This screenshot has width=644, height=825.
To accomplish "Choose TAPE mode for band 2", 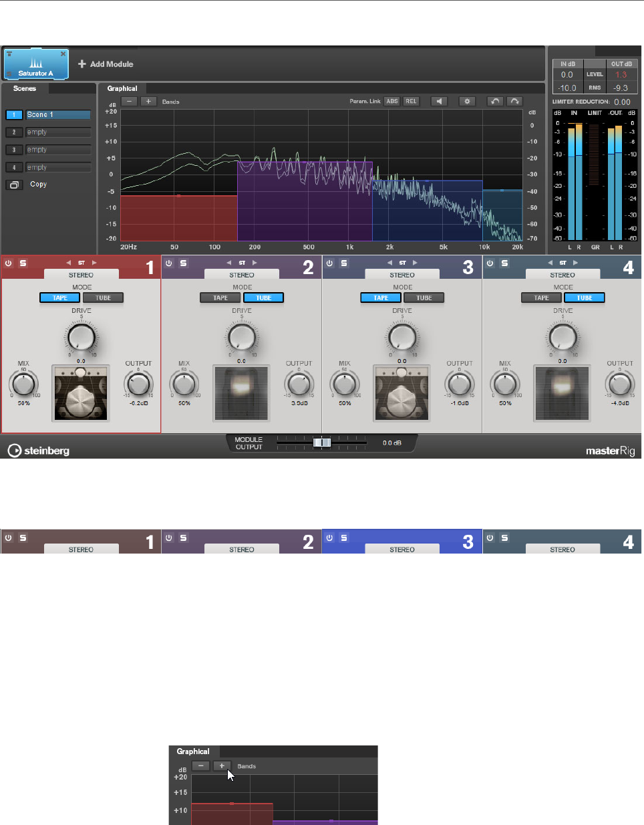I will pos(220,298).
